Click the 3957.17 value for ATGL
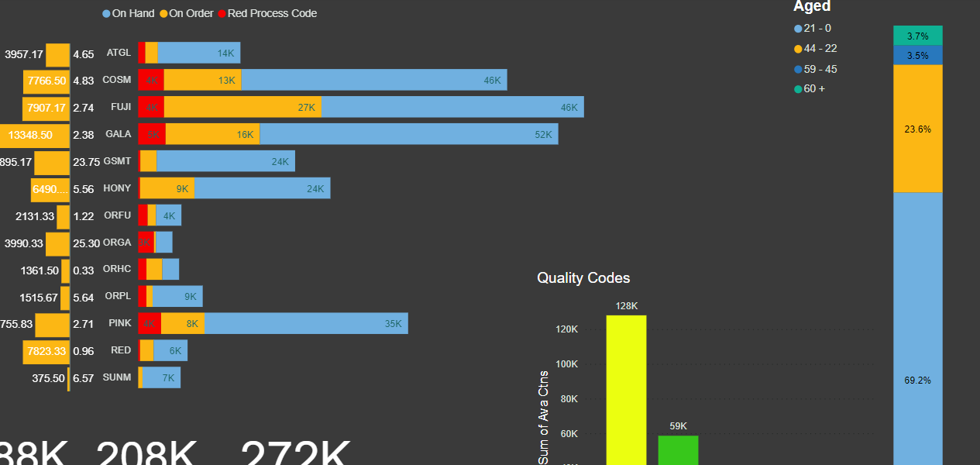 pos(24,54)
